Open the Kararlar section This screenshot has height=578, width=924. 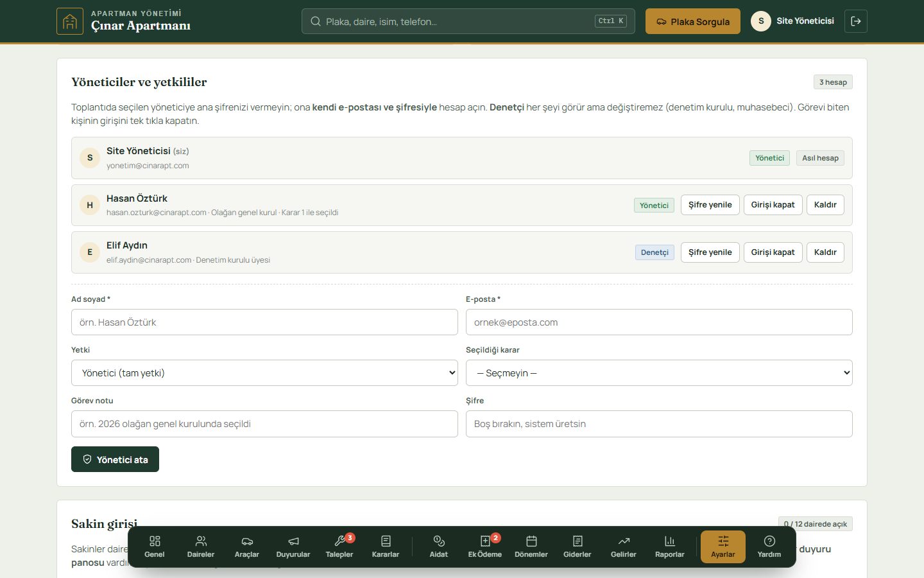point(386,547)
